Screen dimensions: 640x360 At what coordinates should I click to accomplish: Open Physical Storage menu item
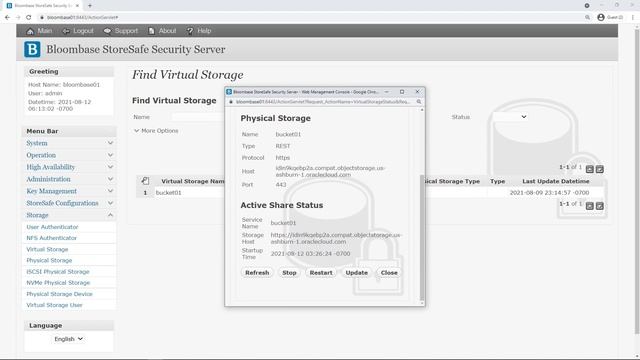pos(49,260)
